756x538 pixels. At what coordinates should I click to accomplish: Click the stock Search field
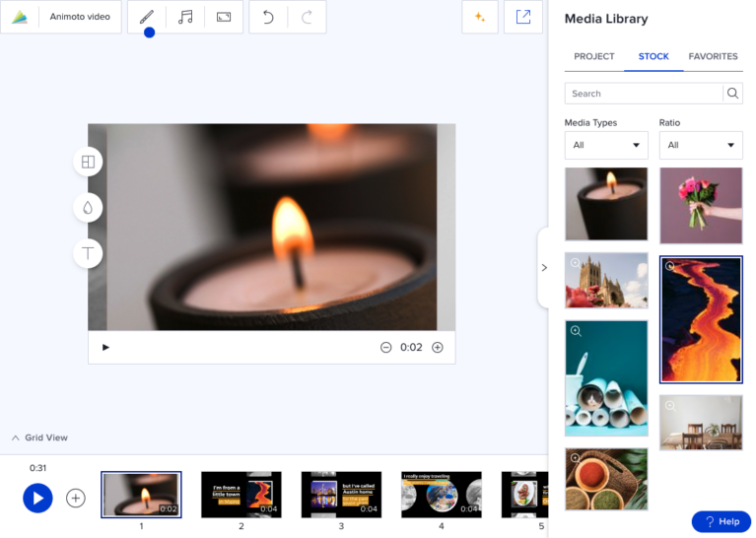[645, 94]
